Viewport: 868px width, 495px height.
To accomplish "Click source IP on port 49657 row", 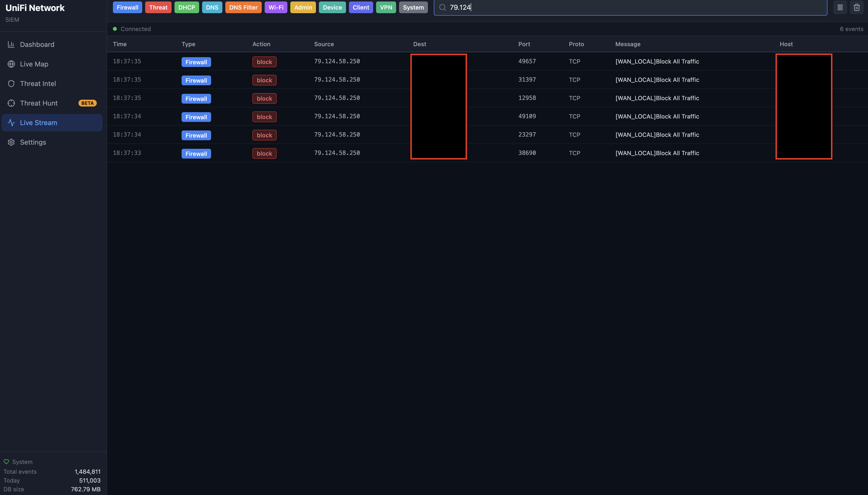I will pyautogui.click(x=336, y=61).
